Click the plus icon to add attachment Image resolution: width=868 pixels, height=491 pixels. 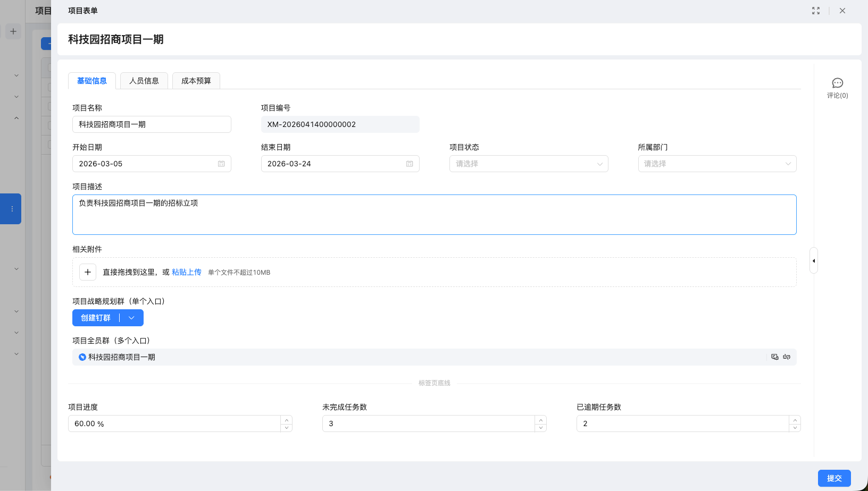point(88,272)
